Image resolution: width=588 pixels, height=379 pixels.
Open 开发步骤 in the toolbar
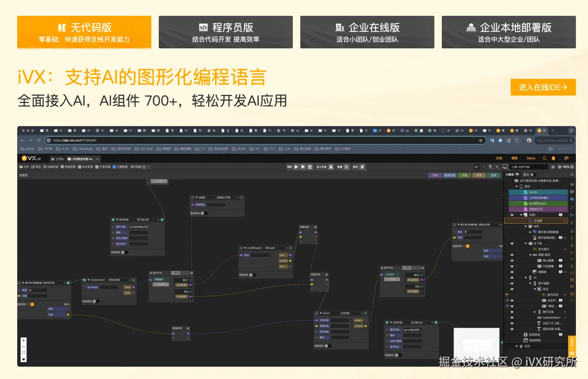click(103, 166)
